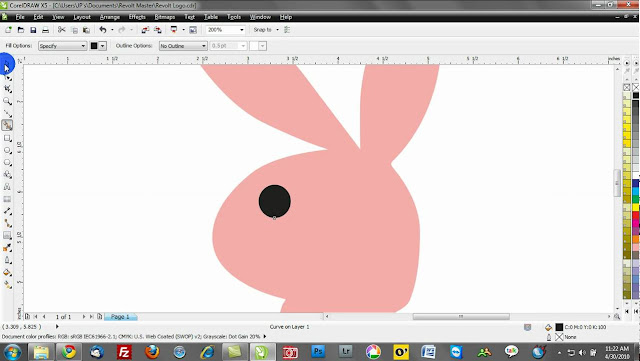Screen dimensions: 640x361
Task: Click the status bar black fill swatch
Action: coord(559,327)
